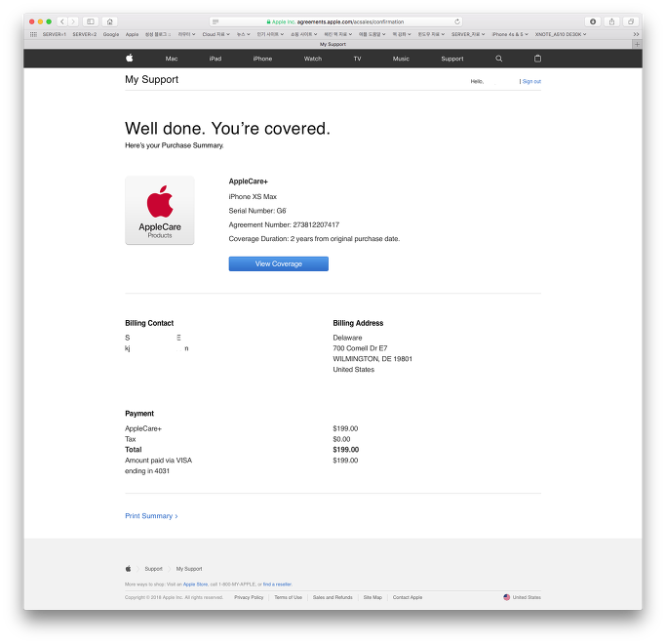Open the Support menu
The height and width of the screenshot is (644, 666).
point(451,59)
